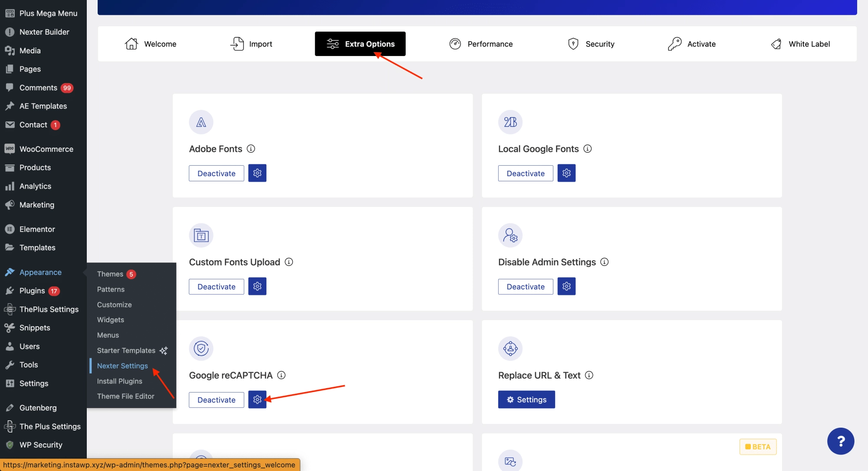Open the Performance tab
This screenshot has width=868, height=471.
click(x=481, y=44)
